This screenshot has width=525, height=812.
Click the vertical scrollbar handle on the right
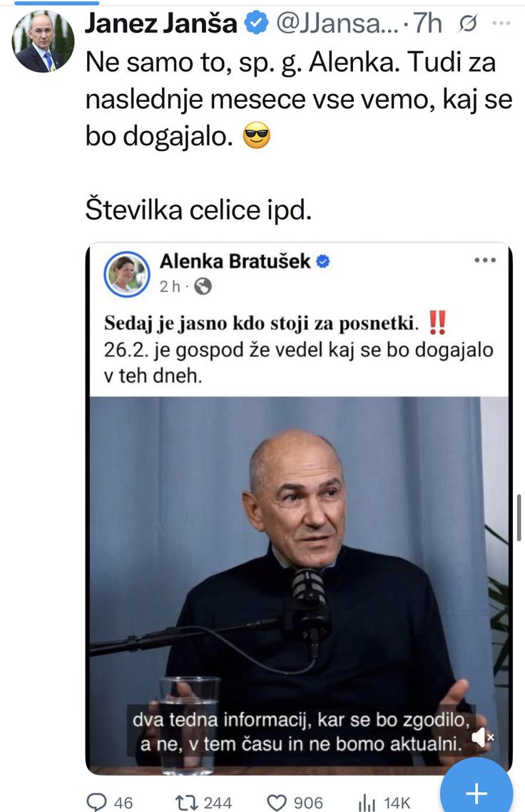point(519,518)
